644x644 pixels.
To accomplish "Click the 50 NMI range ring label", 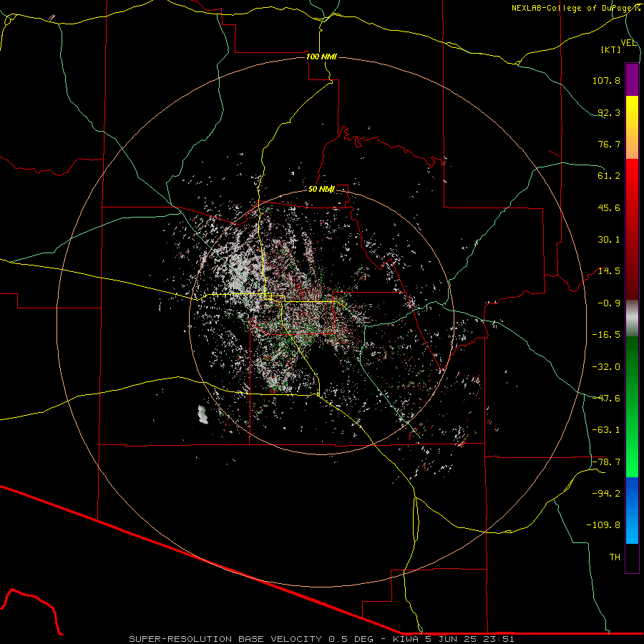I will 321,189.
